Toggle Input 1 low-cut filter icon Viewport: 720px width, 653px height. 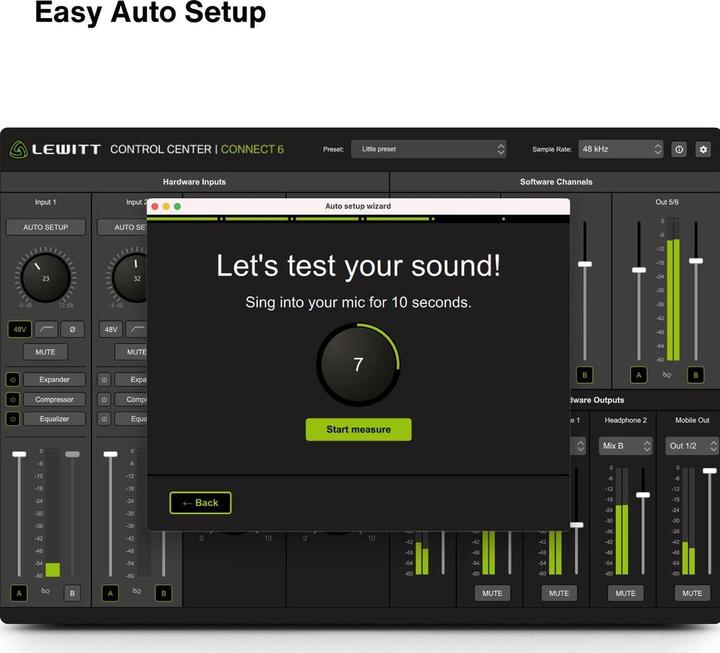pos(46,329)
